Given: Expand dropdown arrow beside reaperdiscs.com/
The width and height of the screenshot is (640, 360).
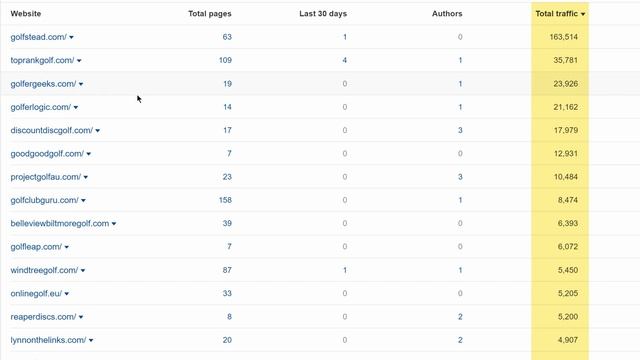Looking at the screenshot, I should point(81,317).
